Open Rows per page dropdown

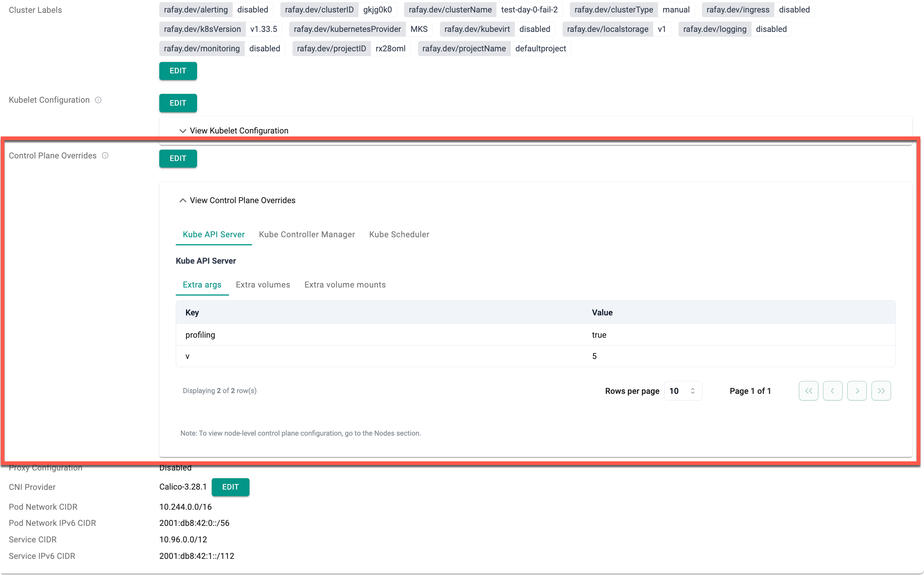pos(683,391)
